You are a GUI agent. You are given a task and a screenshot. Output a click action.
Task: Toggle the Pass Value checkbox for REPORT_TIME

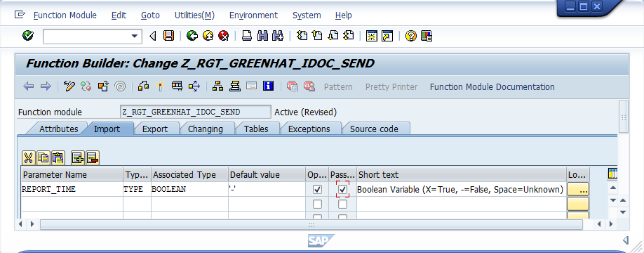click(342, 190)
